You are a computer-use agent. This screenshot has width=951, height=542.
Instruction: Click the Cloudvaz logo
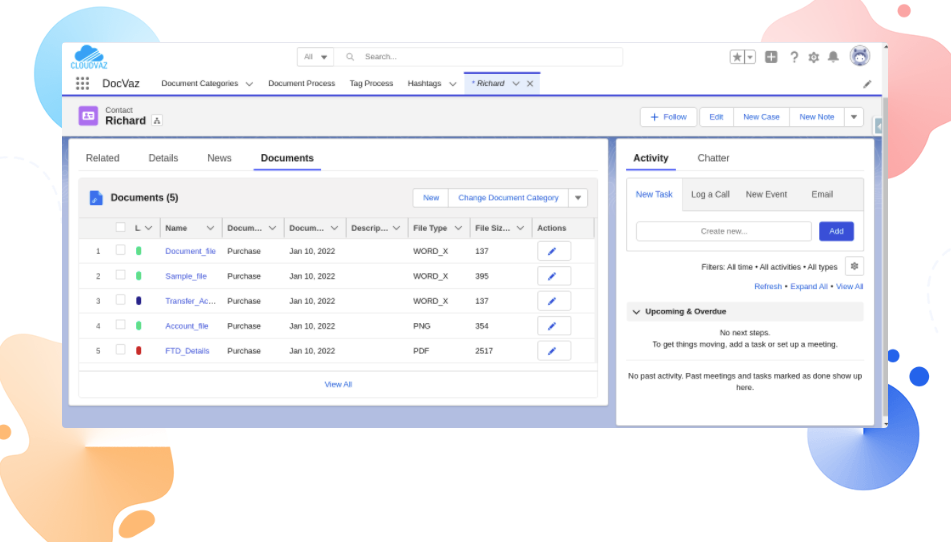[x=89, y=57]
